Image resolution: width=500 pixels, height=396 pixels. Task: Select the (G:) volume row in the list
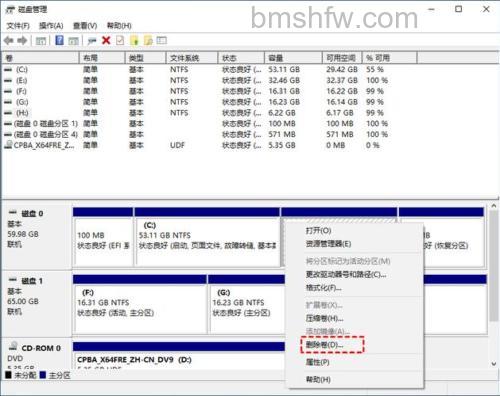(197, 102)
